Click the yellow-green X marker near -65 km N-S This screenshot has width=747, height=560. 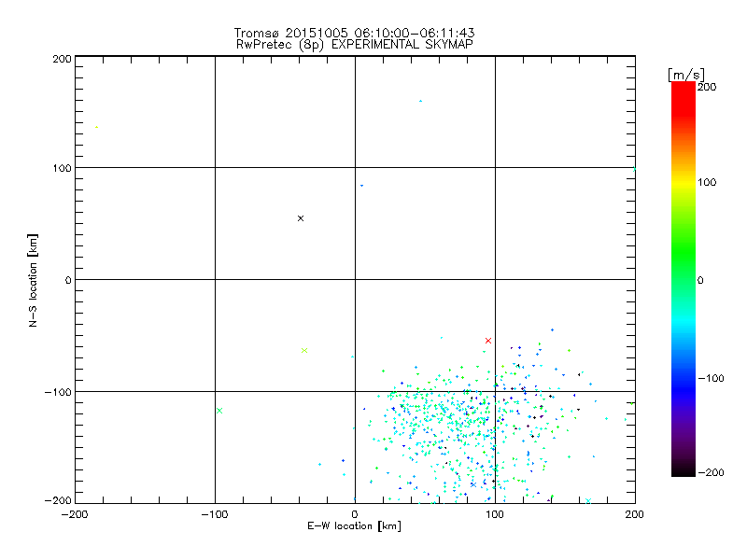304,351
